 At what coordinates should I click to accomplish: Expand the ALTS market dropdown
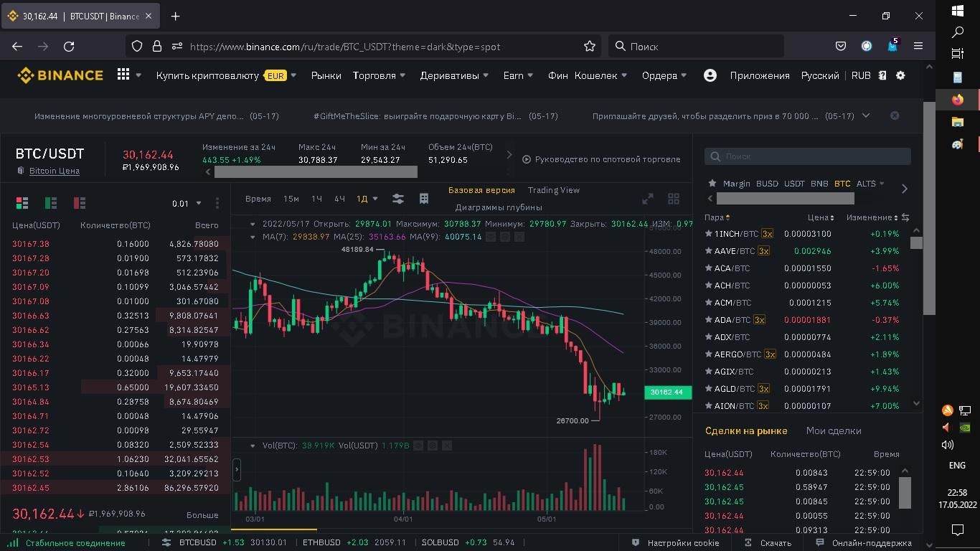(x=870, y=184)
